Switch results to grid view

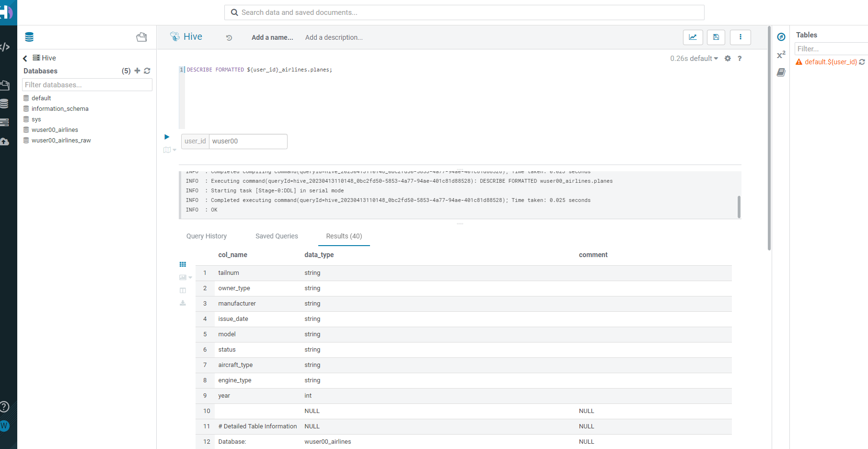click(x=183, y=264)
